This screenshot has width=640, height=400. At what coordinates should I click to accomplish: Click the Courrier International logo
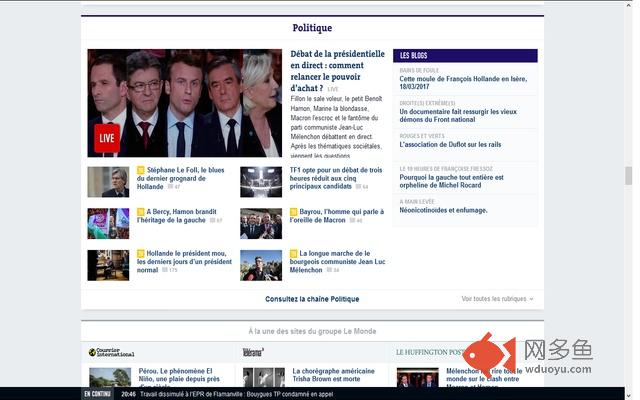111,352
